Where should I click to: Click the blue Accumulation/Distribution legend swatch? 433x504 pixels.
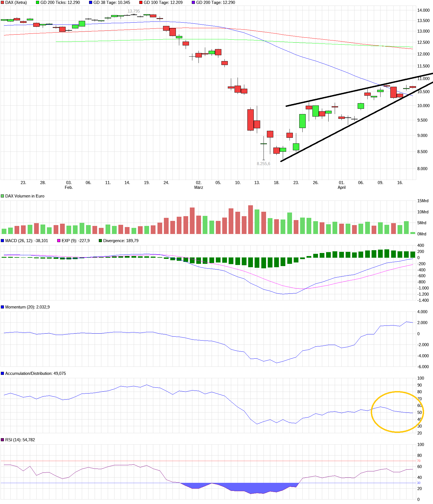3,373
